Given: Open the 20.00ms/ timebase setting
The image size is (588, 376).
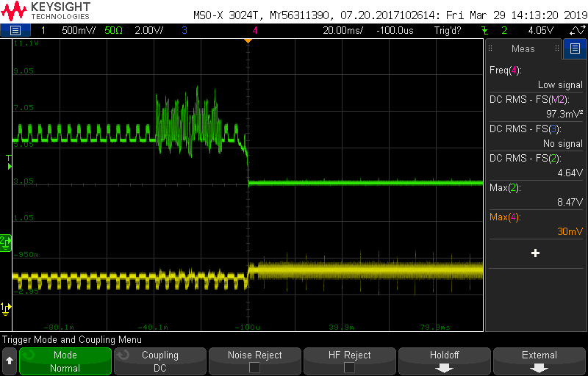Looking at the screenshot, I should pos(343,30).
